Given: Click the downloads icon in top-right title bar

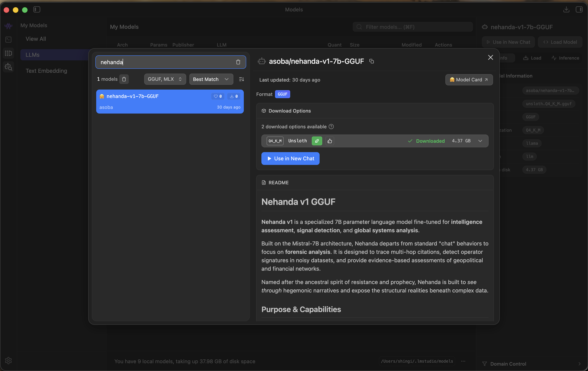Looking at the screenshot, I should tap(566, 10).
